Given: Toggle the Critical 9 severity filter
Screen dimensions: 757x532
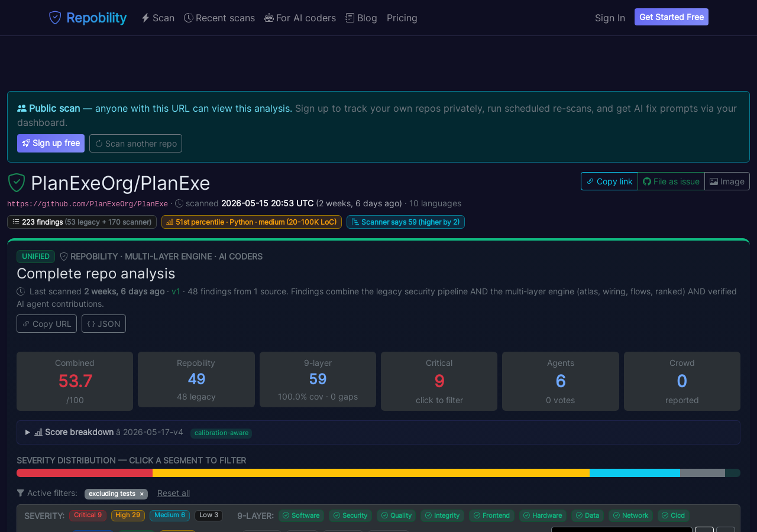Looking at the screenshot, I should pos(88,515).
